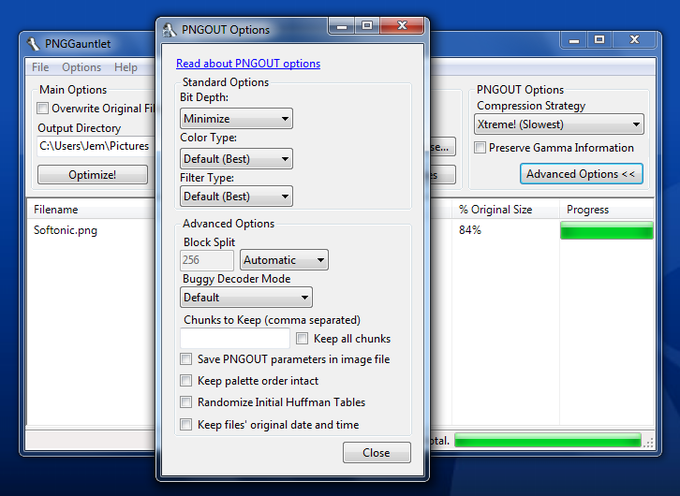Minimize the PNGGauntlet main window
This screenshot has height=496, width=680.
pyautogui.click(x=574, y=40)
